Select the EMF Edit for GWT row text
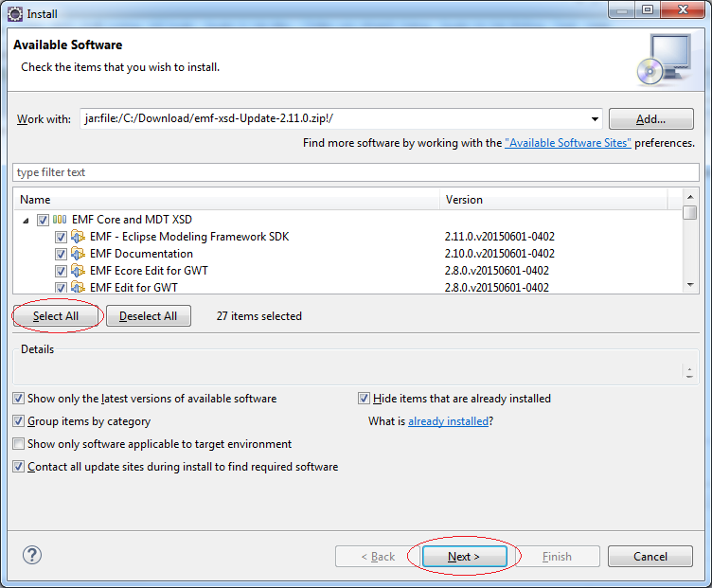This screenshot has height=588, width=712. tap(133, 288)
